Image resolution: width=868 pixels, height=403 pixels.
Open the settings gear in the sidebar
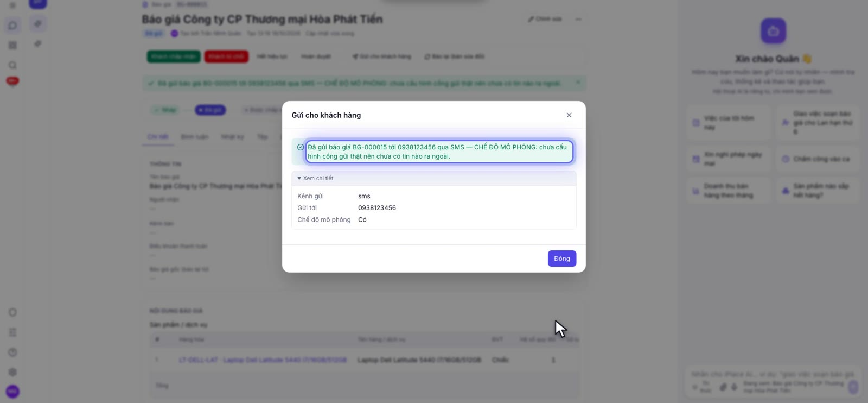[x=12, y=372]
